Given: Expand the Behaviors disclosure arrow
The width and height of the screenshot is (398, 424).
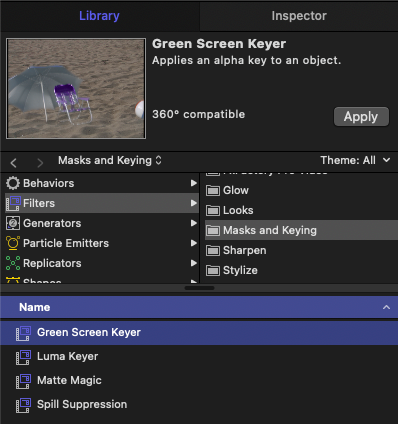Looking at the screenshot, I should pos(194,183).
